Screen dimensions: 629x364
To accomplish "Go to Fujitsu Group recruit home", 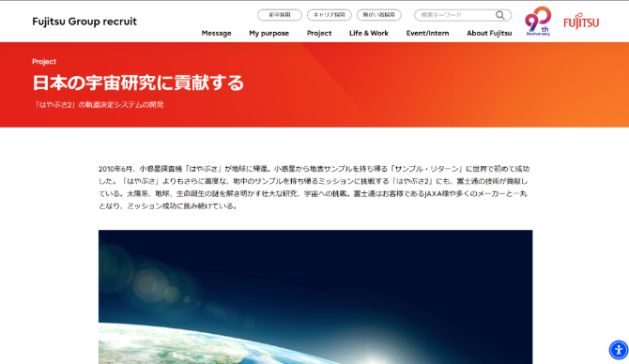I will [84, 22].
